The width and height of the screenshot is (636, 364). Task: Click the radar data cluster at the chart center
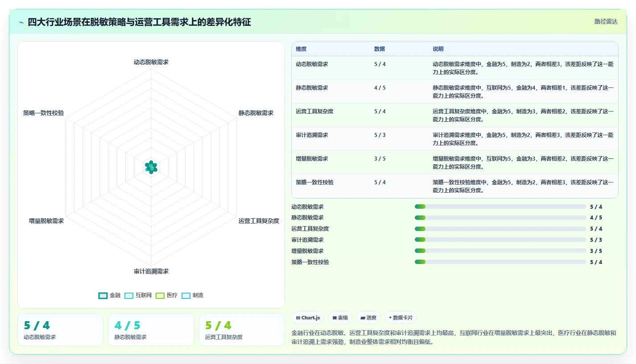(151, 167)
